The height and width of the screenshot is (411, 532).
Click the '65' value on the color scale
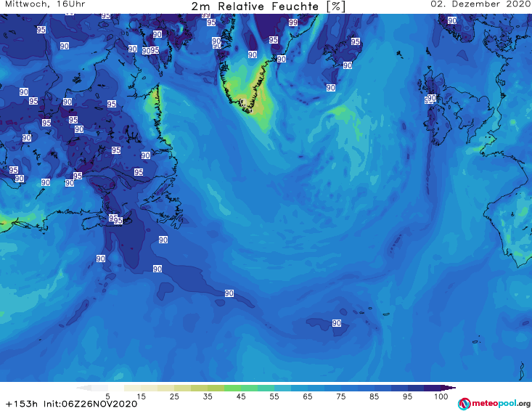308,396
